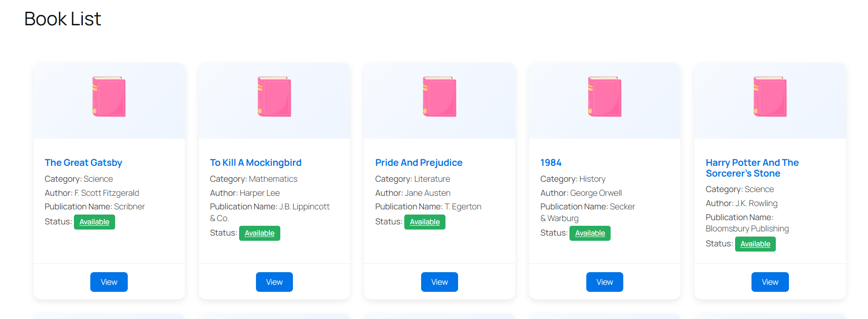
Task: Click Available status on Harry Potter
Action: [755, 244]
